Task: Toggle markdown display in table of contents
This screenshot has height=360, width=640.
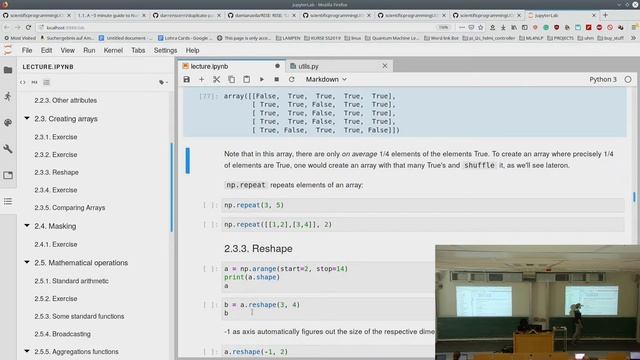Action: 34,82
